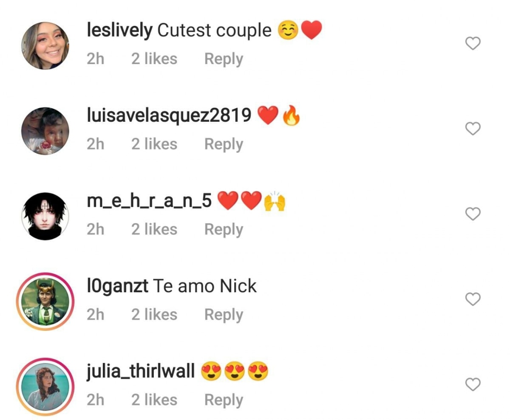510x420 pixels.
Task: Reply to l0ganzt's comment
Action: click(x=224, y=315)
